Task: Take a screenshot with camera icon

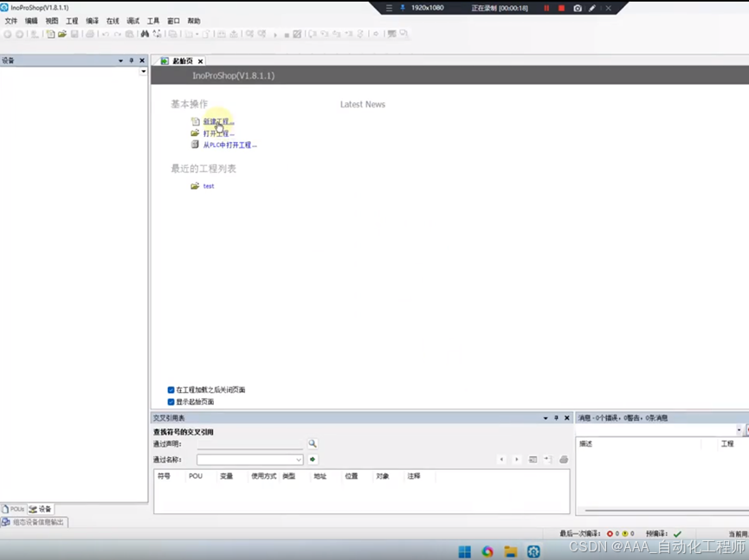Action: (578, 8)
